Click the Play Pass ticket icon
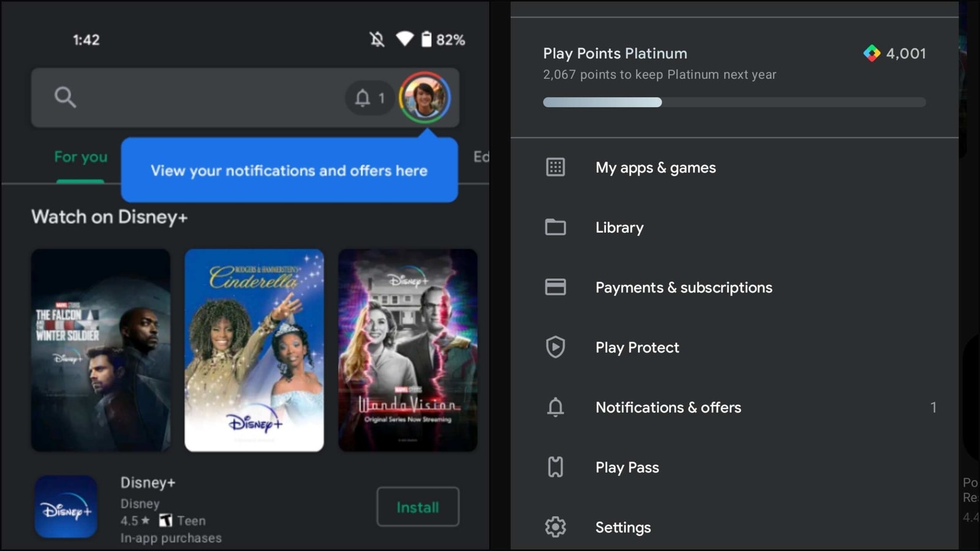Screen dimensions: 980x551 point(556,467)
